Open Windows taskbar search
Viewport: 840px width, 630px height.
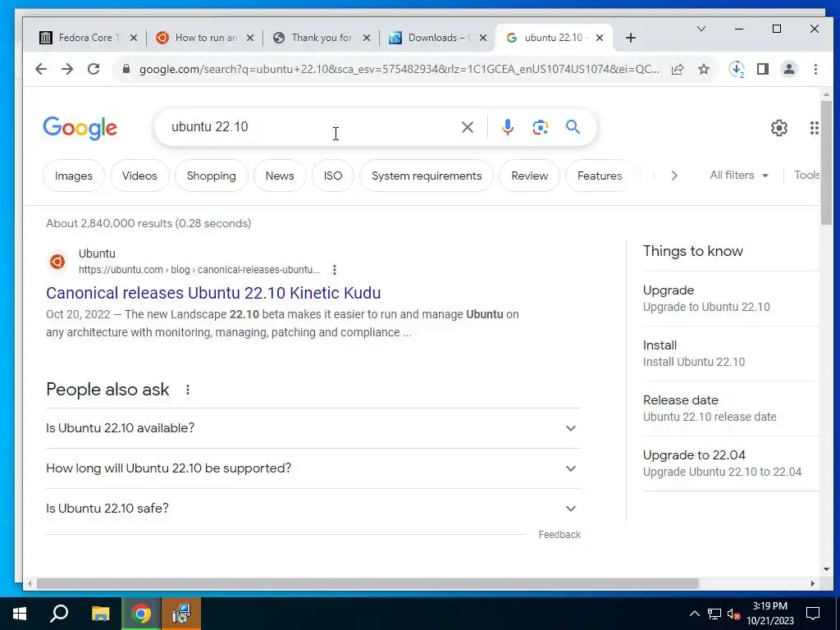(x=59, y=614)
